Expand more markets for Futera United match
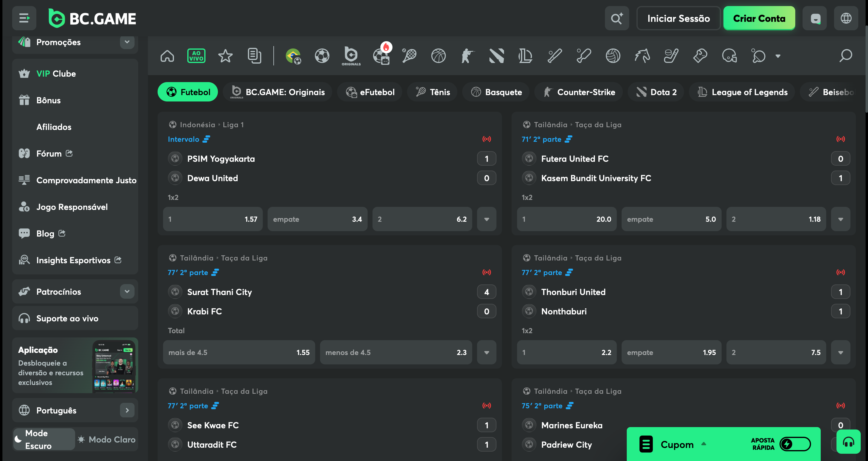 tap(841, 219)
